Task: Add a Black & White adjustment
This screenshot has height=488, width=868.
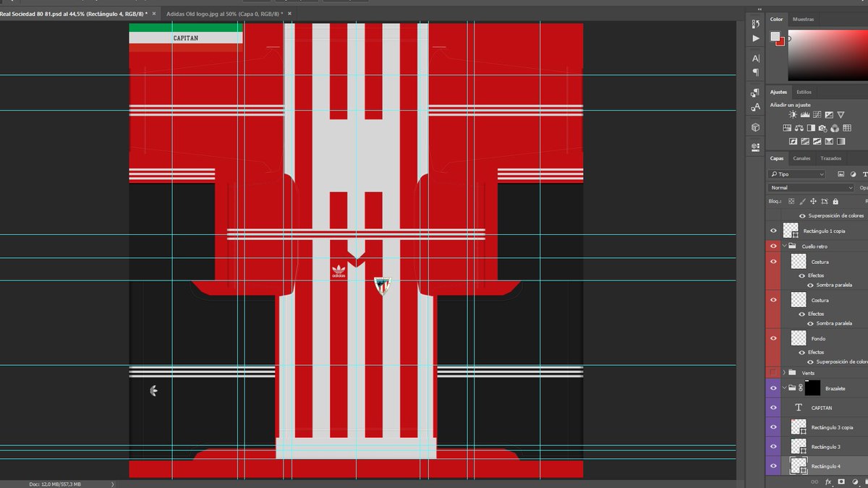Action: pyautogui.click(x=811, y=128)
